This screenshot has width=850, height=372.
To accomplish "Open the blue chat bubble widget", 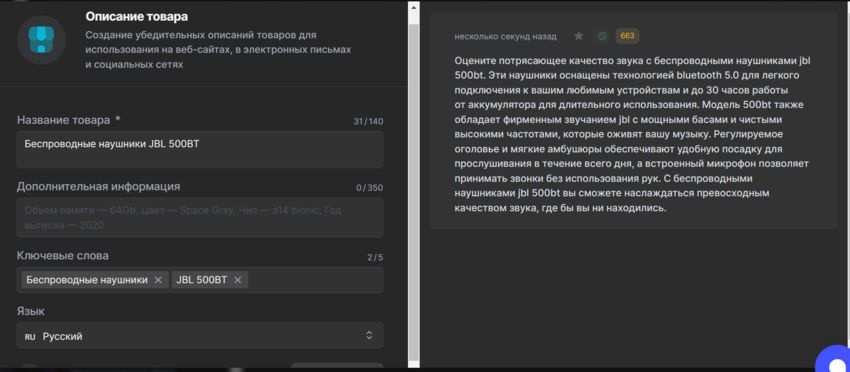I will (835, 361).
